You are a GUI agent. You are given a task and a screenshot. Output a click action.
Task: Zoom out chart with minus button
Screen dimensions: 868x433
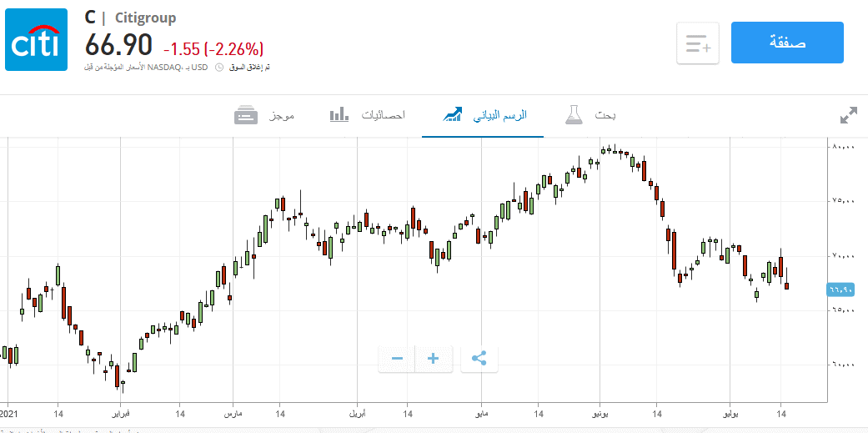coord(397,359)
